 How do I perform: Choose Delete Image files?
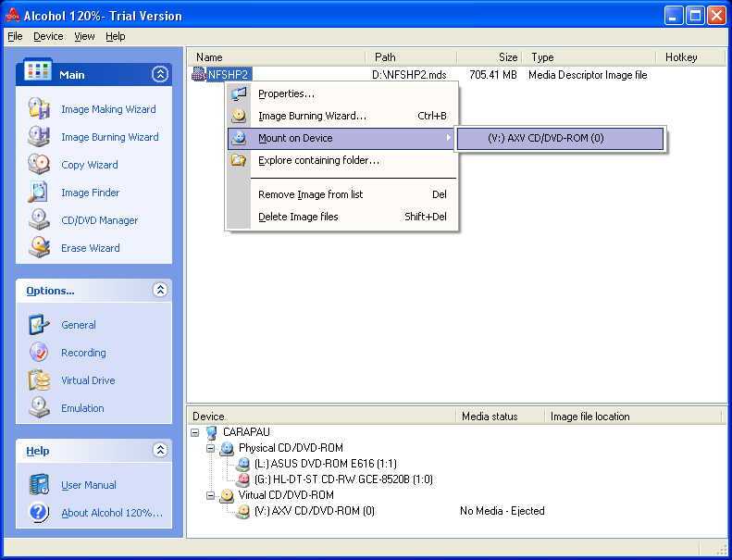pos(341,217)
